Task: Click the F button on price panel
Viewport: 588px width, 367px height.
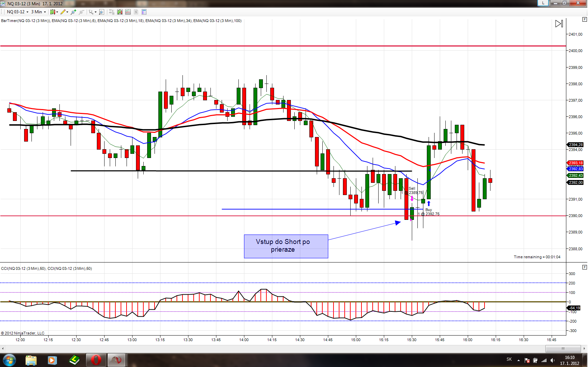Action: click(x=585, y=19)
